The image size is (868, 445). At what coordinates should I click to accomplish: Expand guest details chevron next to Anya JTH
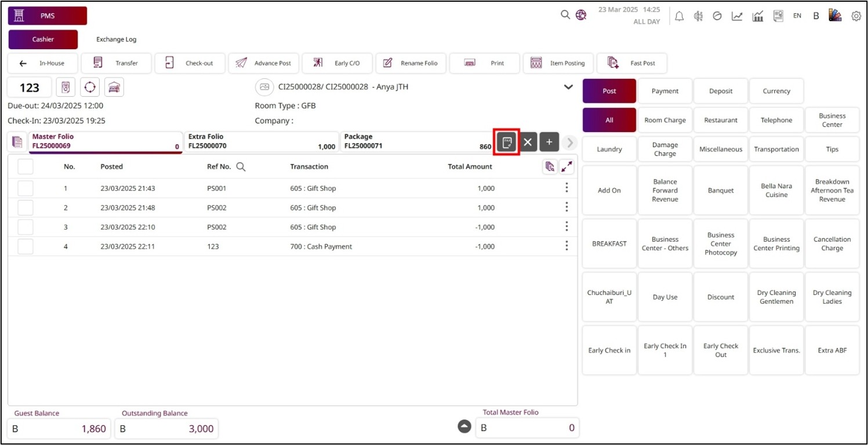click(x=568, y=87)
